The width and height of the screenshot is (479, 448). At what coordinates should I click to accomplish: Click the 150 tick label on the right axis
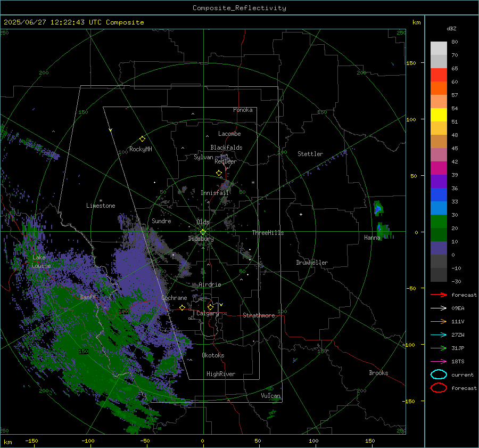(x=411, y=63)
